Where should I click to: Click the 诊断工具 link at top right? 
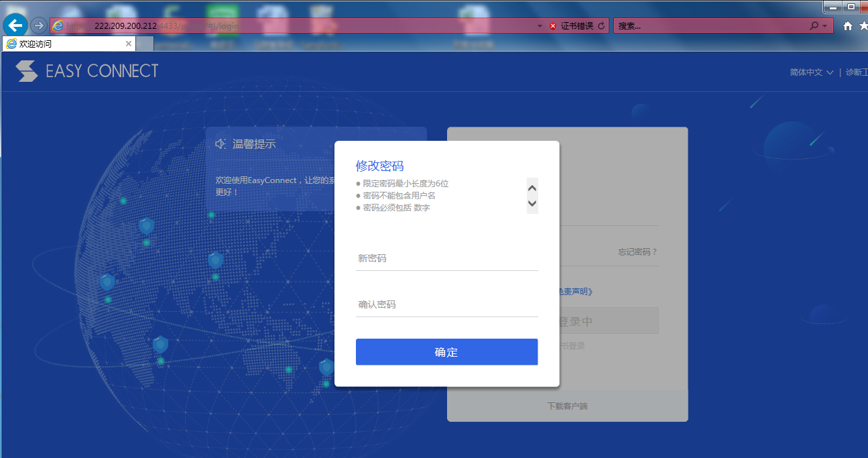point(857,72)
